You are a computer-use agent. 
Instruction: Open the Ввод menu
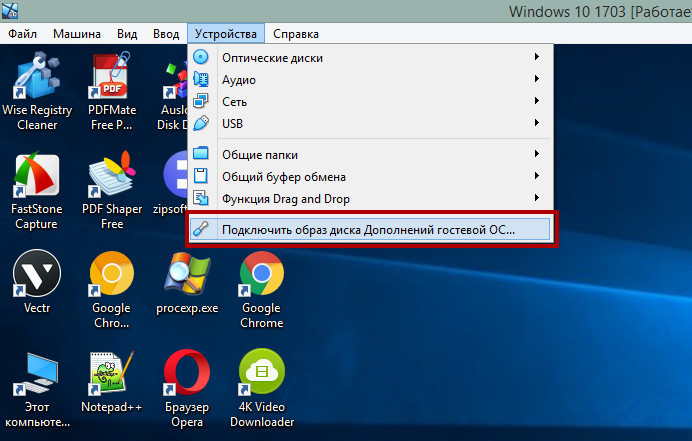(x=166, y=34)
